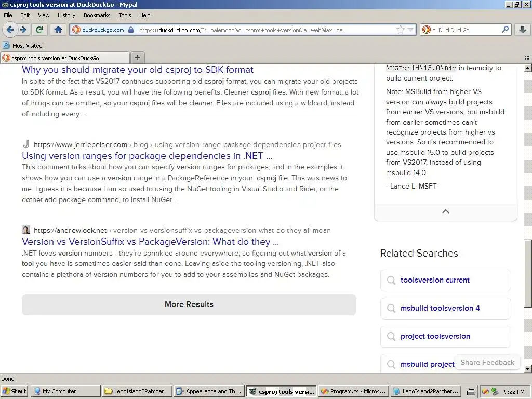Click the duckduckgo.com site identity label

point(103,30)
